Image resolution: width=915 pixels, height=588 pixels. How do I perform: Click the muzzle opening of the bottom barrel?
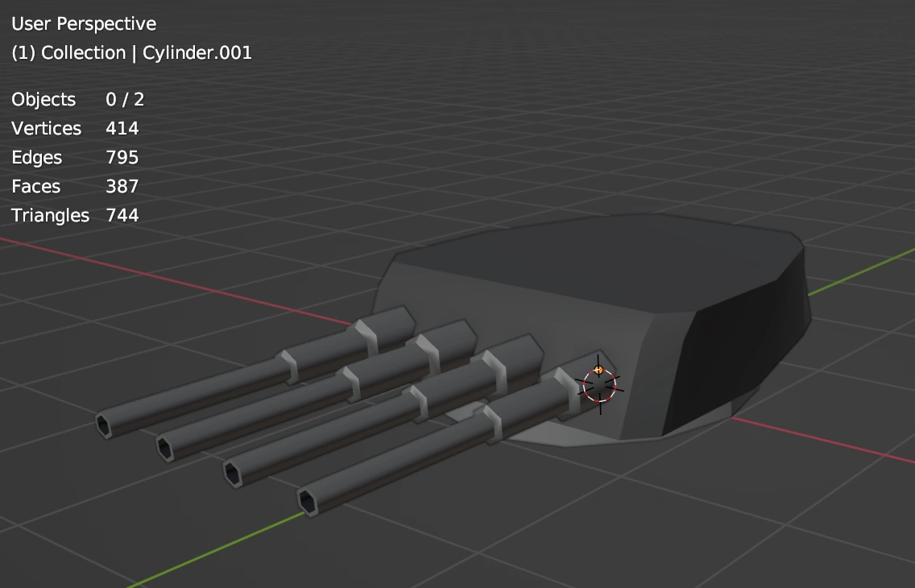(308, 498)
